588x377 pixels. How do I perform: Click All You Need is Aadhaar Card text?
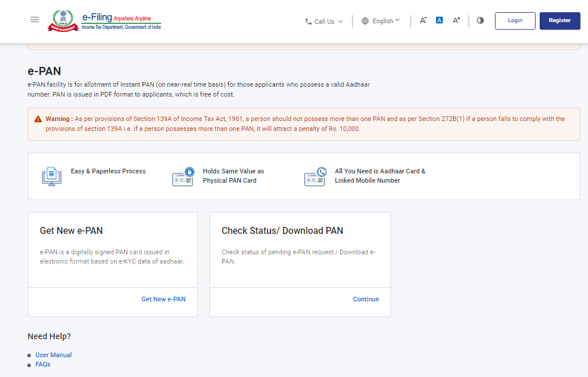click(x=380, y=176)
